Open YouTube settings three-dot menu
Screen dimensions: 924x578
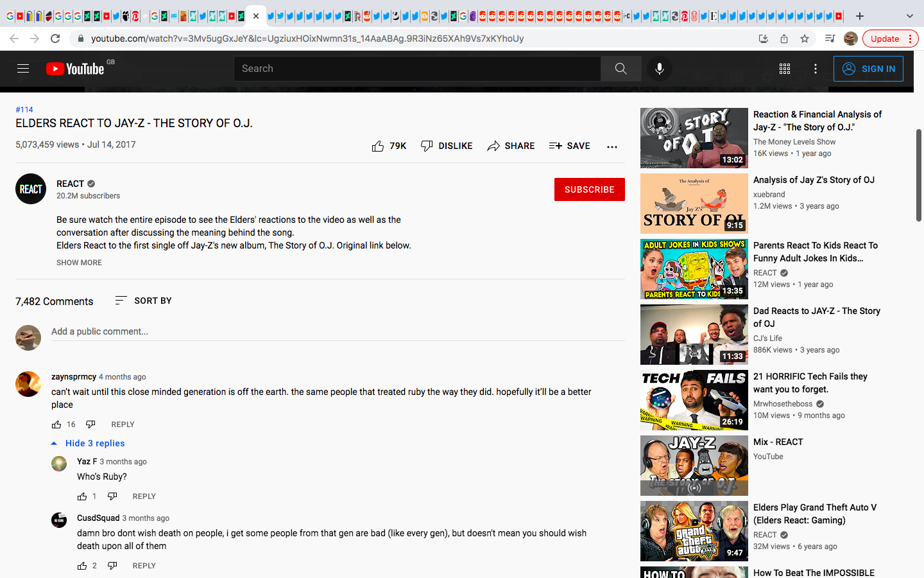coord(816,69)
